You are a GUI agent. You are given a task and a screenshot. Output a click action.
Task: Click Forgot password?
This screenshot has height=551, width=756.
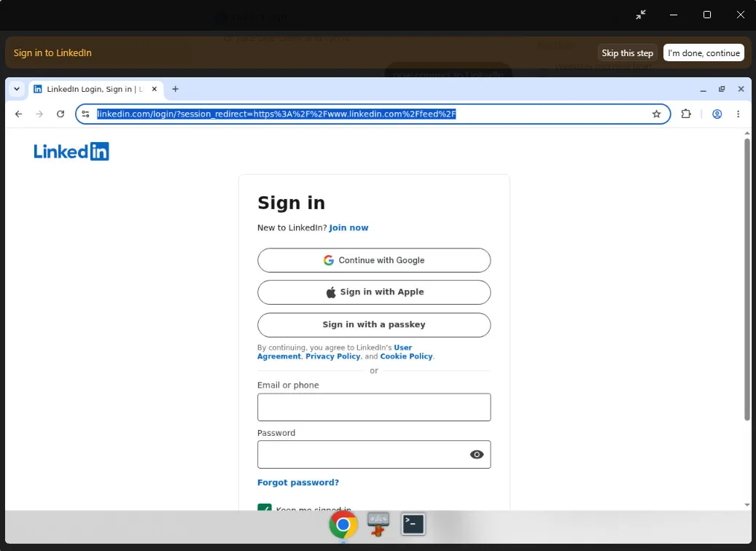(298, 482)
